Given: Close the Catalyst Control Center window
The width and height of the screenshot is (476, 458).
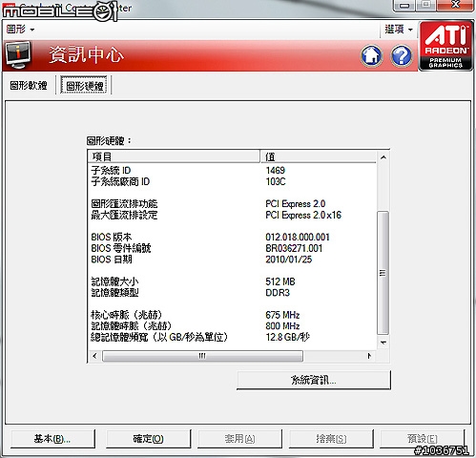Looking at the screenshot, I should tap(455, 6).
